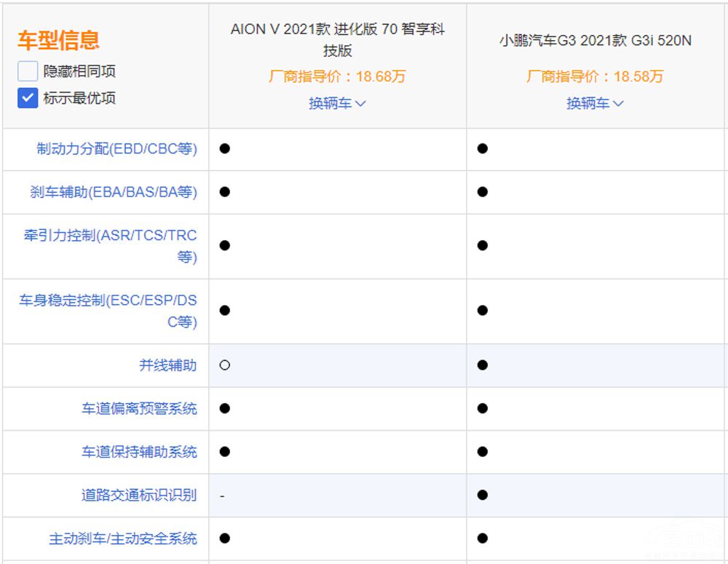Click the 牵引力控制(ASR/TCS/TRC等) label
The width and height of the screenshot is (728, 564).
point(111,246)
